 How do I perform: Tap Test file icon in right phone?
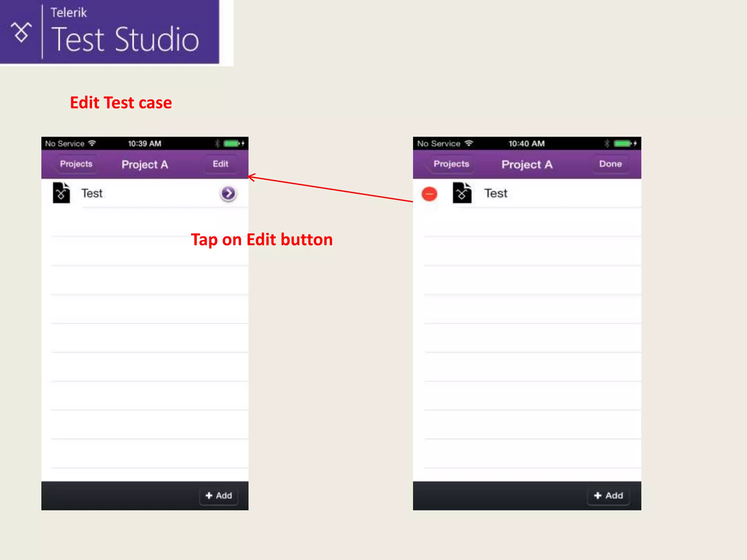click(462, 193)
